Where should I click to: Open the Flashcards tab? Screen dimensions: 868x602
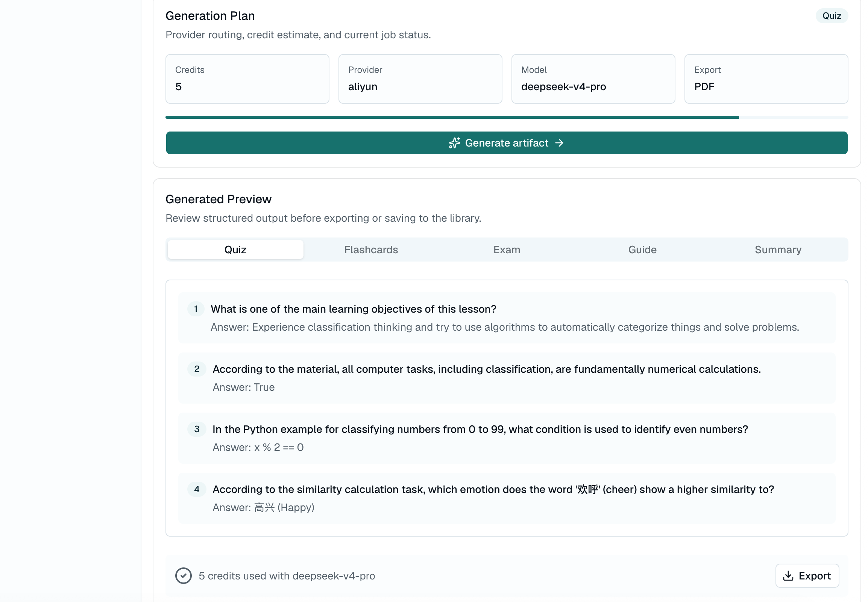coord(371,249)
